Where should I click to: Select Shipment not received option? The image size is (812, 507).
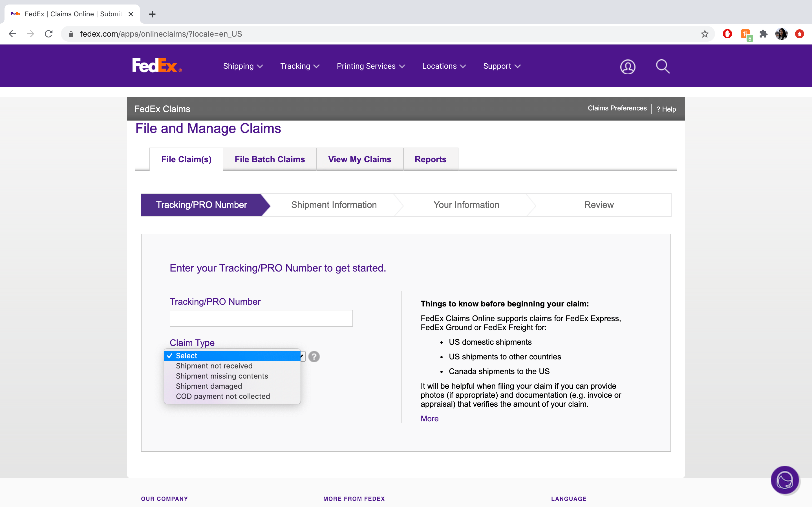click(x=214, y=366)
